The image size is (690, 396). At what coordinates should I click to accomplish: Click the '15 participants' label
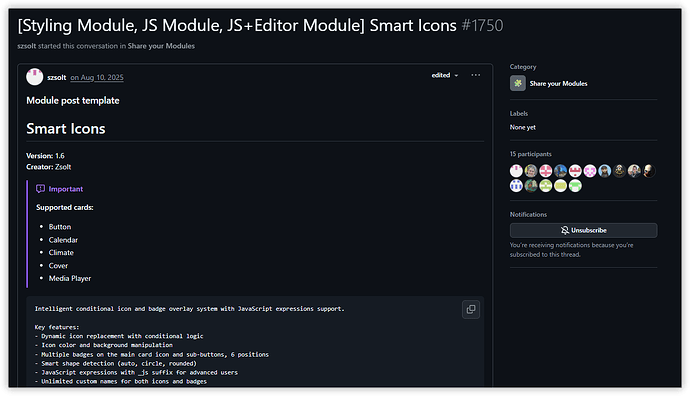pyautogui.click(x=530, y=154)
